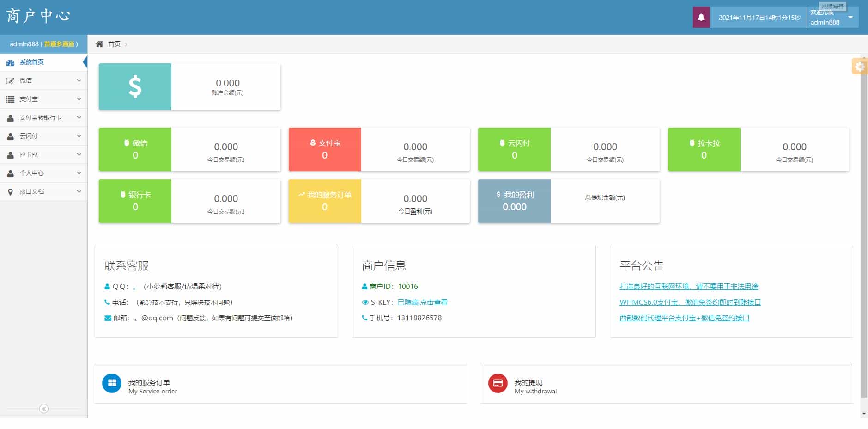The width and height of the screenshot is (868, 429).
Task: Click the 账户余额 0.000 value
Action: (228, 83)
